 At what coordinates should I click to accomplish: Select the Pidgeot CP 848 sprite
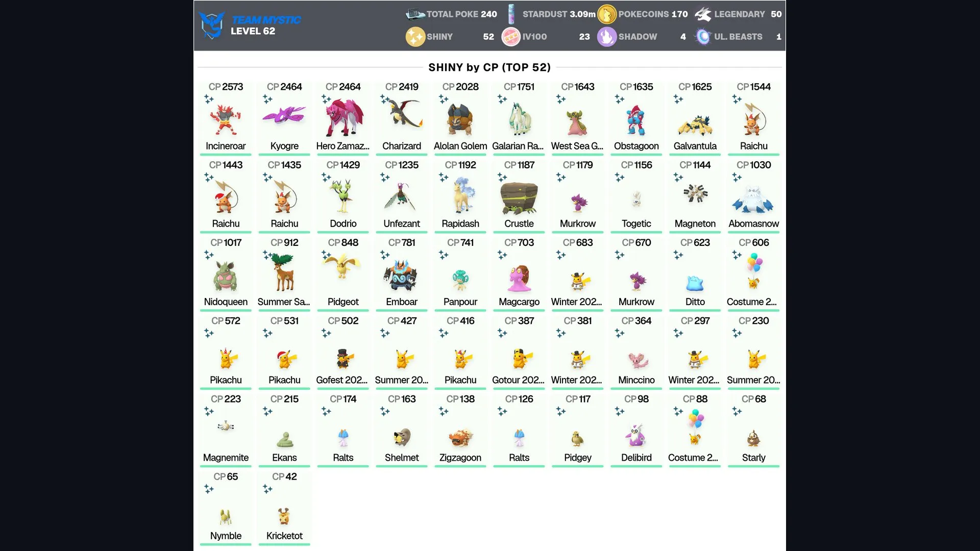342,266
